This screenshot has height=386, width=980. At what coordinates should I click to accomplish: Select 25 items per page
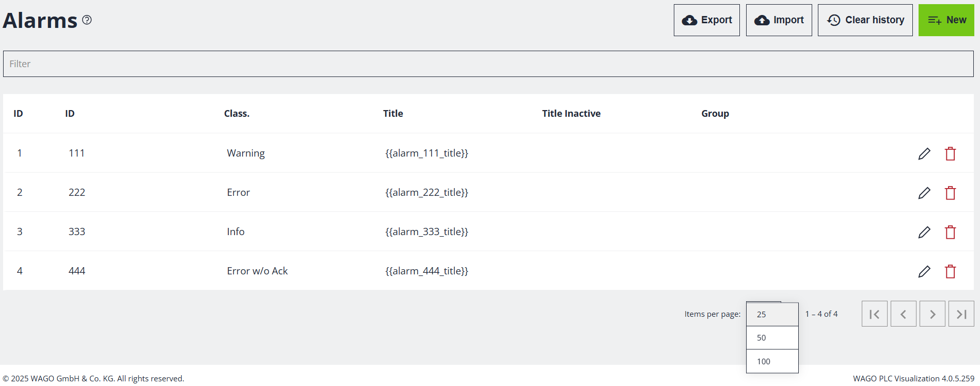[x=772, y=314]
